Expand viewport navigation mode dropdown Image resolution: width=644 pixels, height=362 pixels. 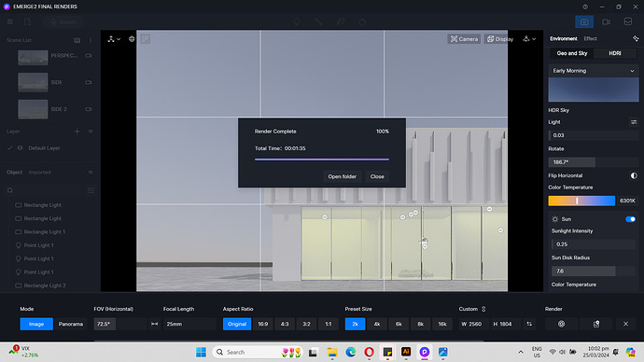[x=114, y=39]
